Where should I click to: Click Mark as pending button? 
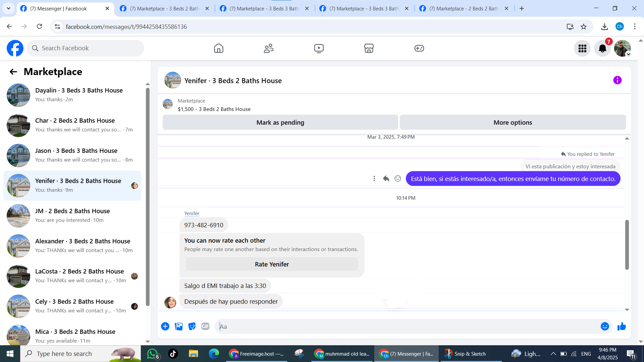280,122
